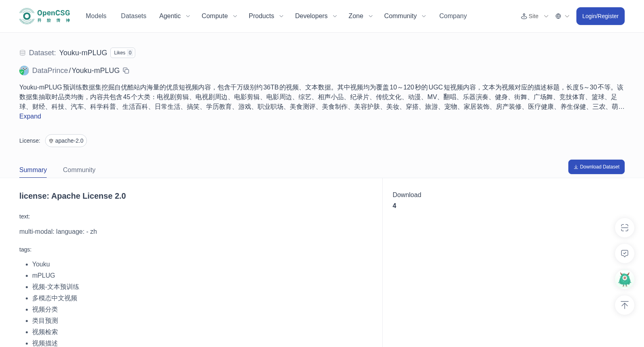Image resolution: width=644 pixels, height=347 pixels.
Task: Open the Models page
Action: click(x=96, y=16)
